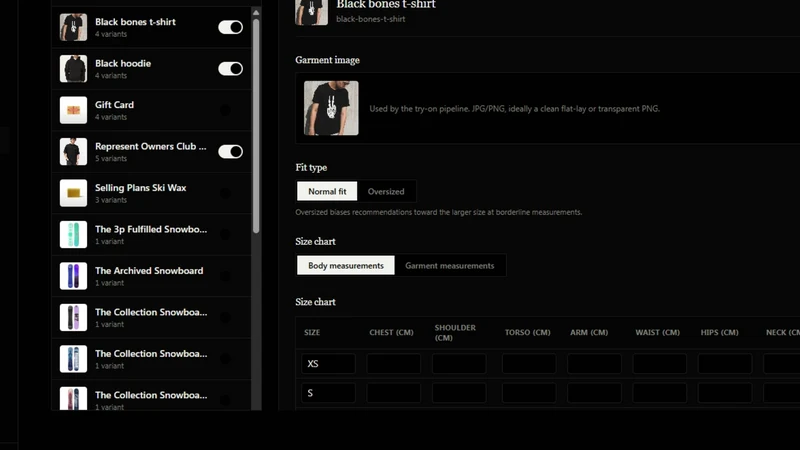Image resolution: width=800 pixels, height=450 pixels.
Task: Open Gift Card product thumbnail
Action: tap(73, 110)
